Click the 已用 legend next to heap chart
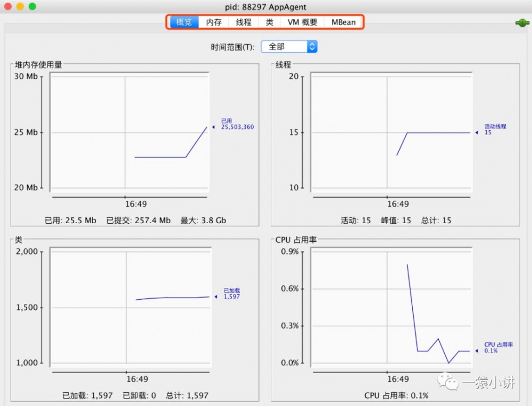Viewport: 532px width, 406px height. pos(238,123)
